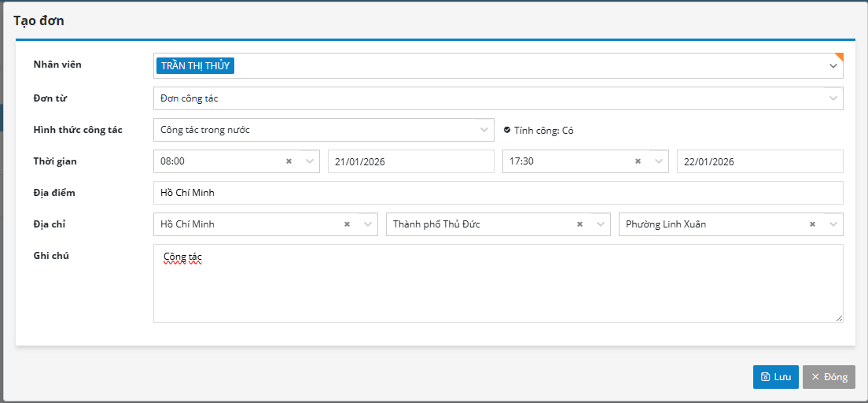Clear the 17:30 end time selection
868x403 pixels.
coord(638,161)
